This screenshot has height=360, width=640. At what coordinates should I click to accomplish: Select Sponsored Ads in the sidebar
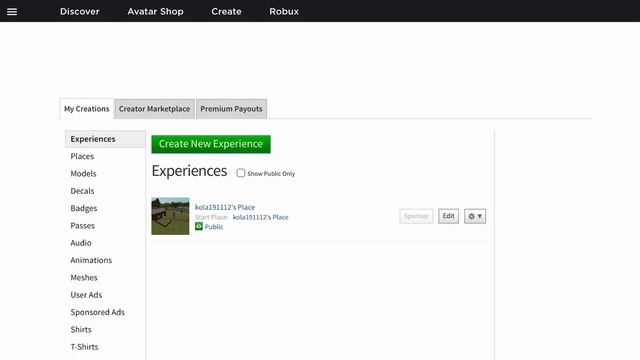[x=98, y=312]
